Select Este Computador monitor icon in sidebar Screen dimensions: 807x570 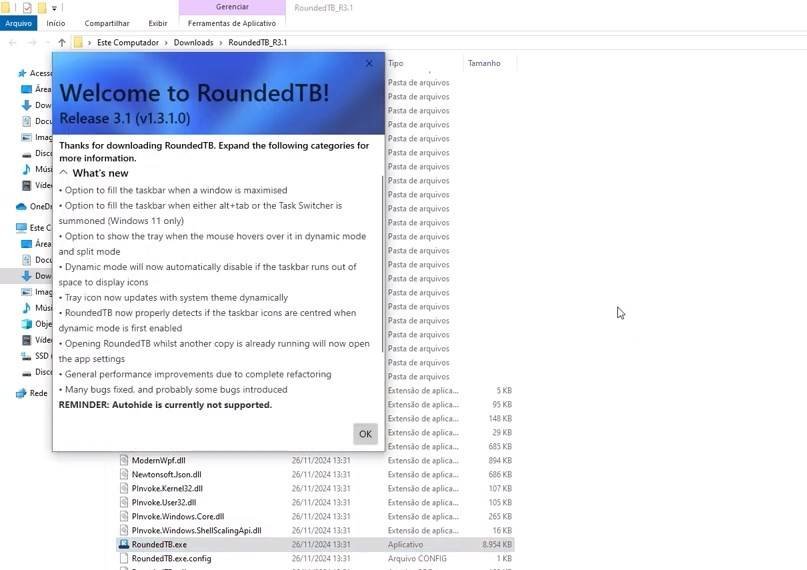(x=21, y=227)
